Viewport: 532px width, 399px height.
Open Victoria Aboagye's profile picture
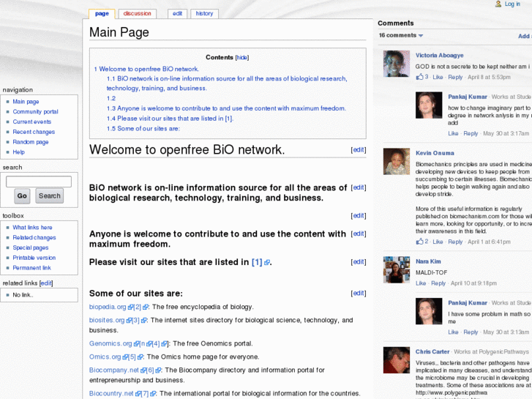pos(397,64)
